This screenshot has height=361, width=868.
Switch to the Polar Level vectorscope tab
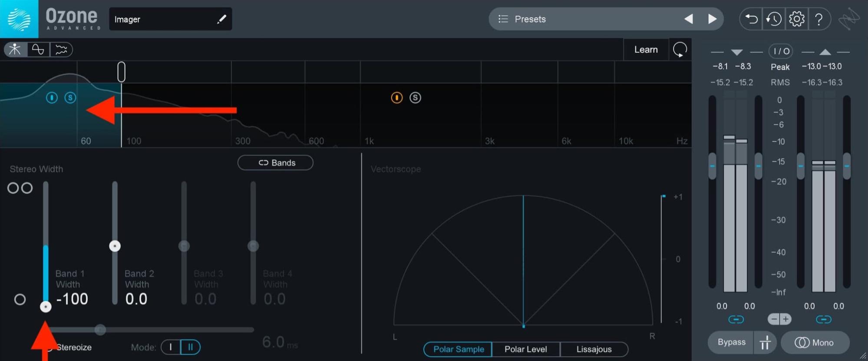(x=526, y=349)
